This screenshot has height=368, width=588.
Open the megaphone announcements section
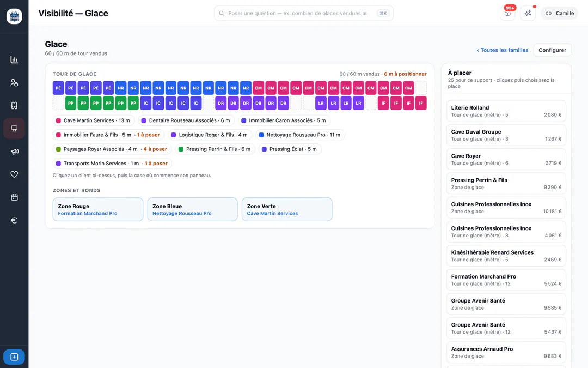pyautogui.click(x=14, y=152)
